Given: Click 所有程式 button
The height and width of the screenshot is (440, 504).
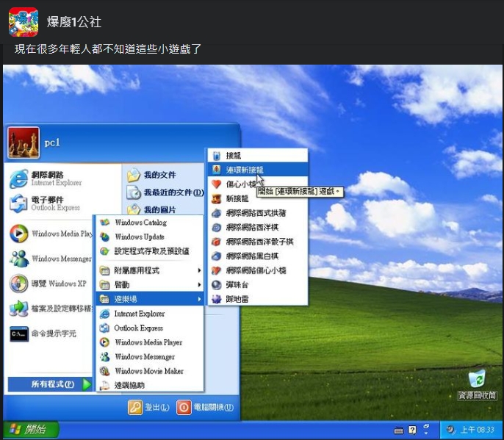Looking at the screenshot, I should [50, 384].
